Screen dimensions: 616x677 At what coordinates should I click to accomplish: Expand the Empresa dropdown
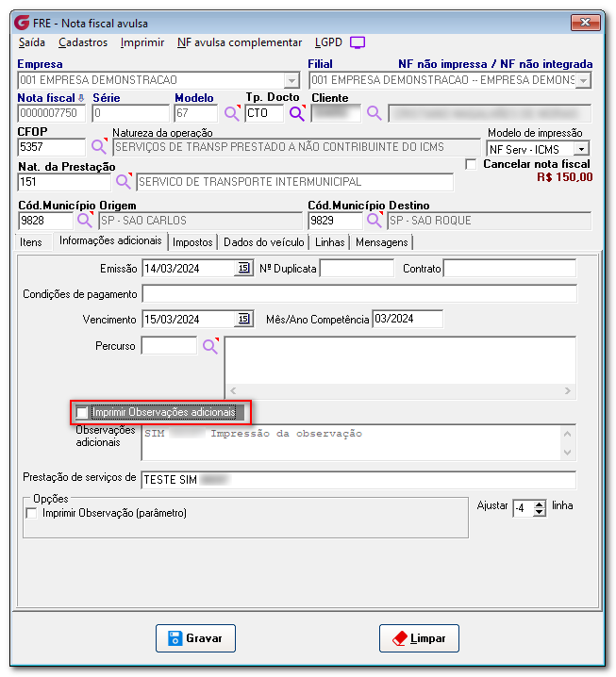292,80
